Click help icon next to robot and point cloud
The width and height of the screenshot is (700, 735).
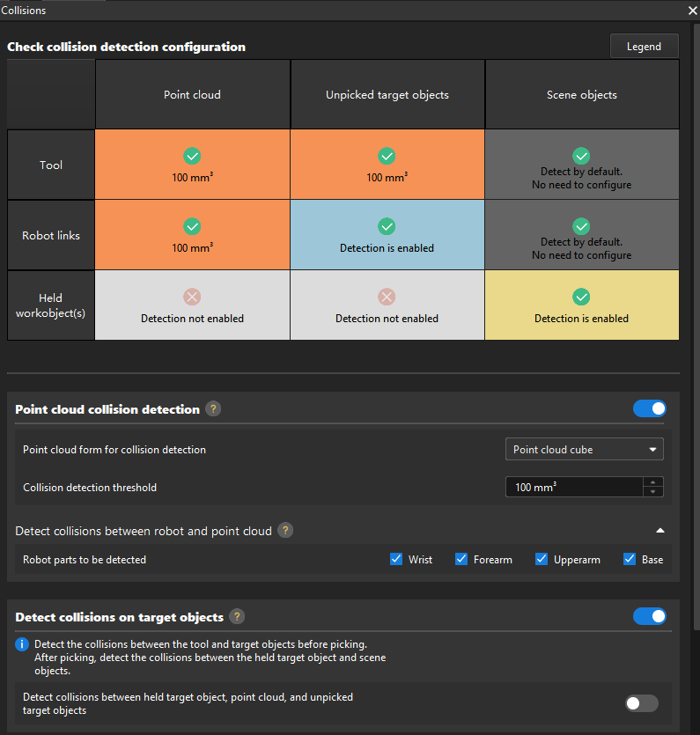point(285,531)
